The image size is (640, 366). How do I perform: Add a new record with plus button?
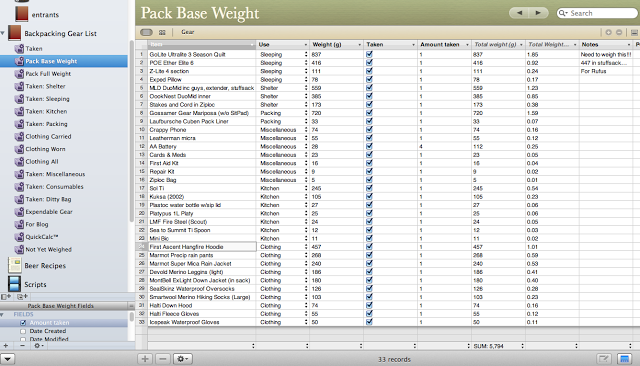tap(145, 359)
